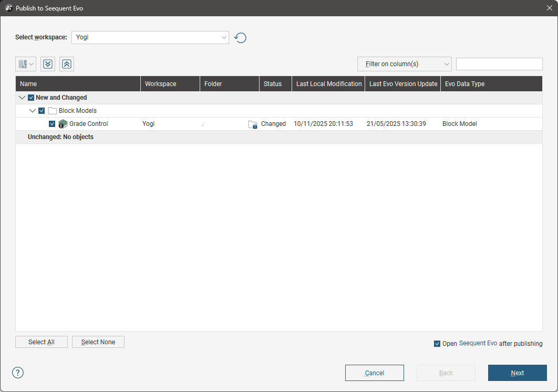Click the locked folder icon in row
The image size is (558, 392).
[253, 124]
